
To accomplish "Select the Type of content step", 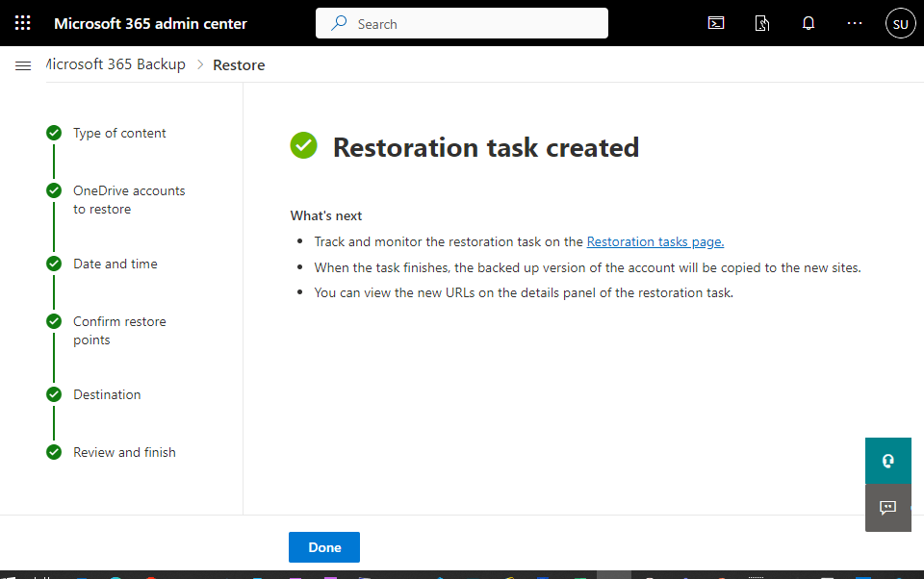I will (119, 134).
